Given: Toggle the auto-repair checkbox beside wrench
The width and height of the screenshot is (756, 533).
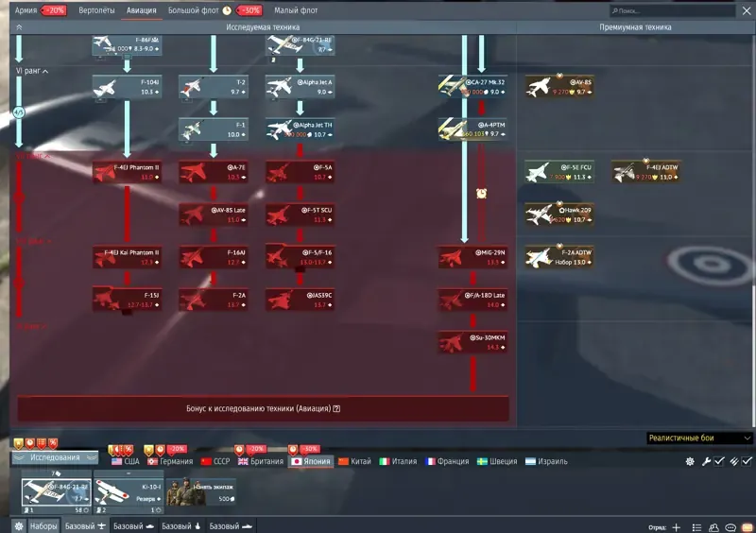Looking at the screenshot, I should [x=719, y=461].
